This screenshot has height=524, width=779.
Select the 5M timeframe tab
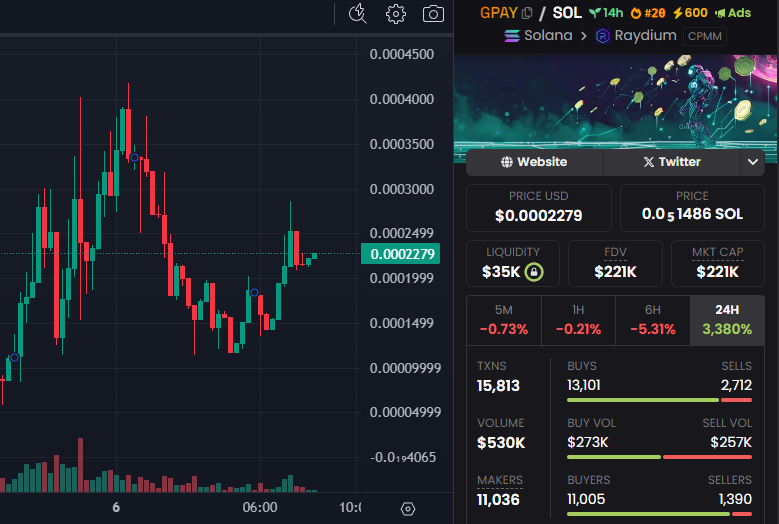tap(504, 320)
